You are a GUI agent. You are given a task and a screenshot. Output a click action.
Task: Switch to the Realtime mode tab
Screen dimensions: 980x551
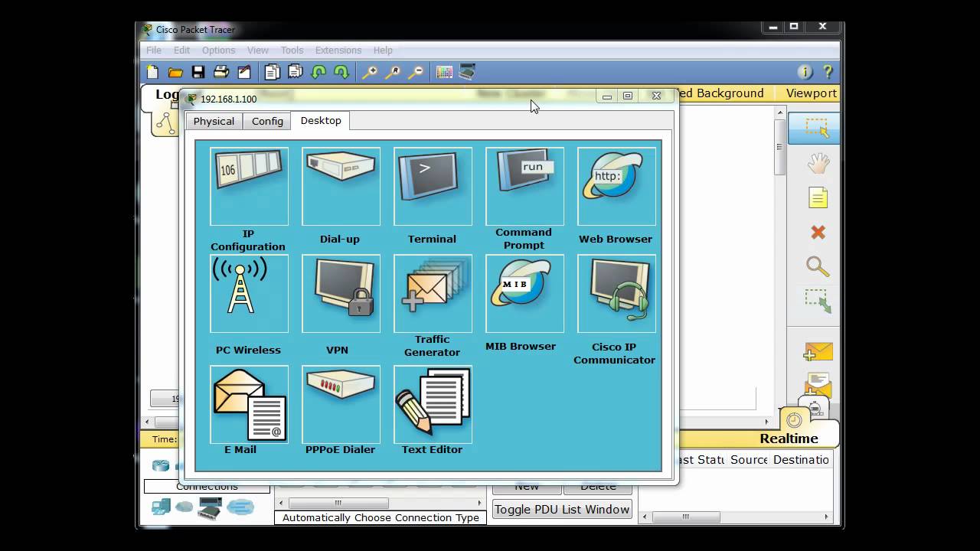coord(789,439)
